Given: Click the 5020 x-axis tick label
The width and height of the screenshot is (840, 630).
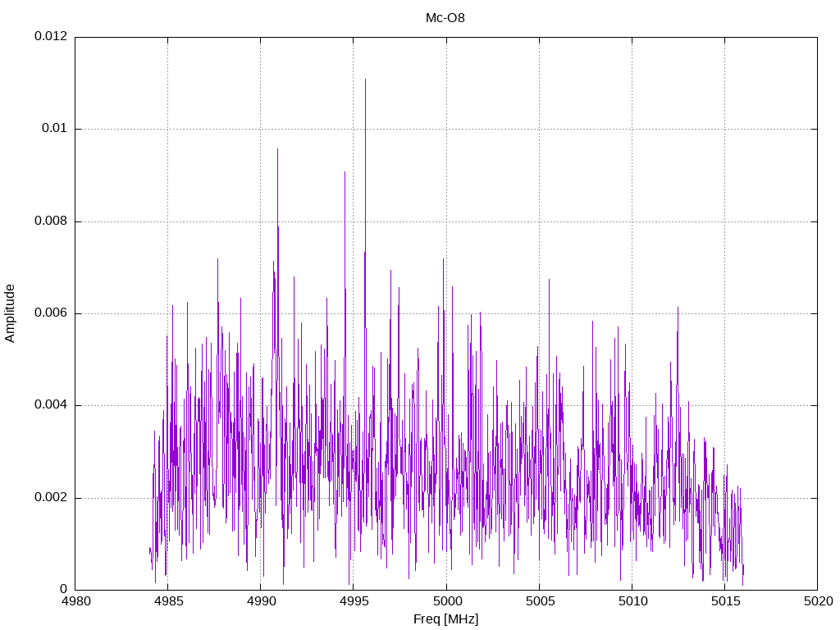Looking at the screenshot, I should (x=818, y=601).
